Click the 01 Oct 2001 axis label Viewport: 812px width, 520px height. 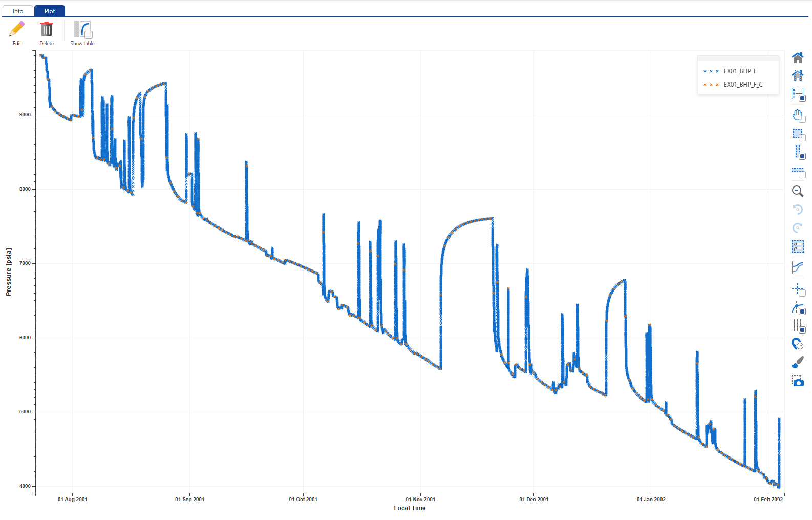tap(303, 499)
